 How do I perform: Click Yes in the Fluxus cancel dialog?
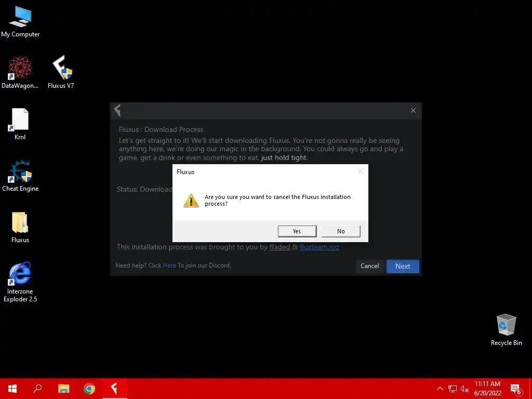coord(297,231)
